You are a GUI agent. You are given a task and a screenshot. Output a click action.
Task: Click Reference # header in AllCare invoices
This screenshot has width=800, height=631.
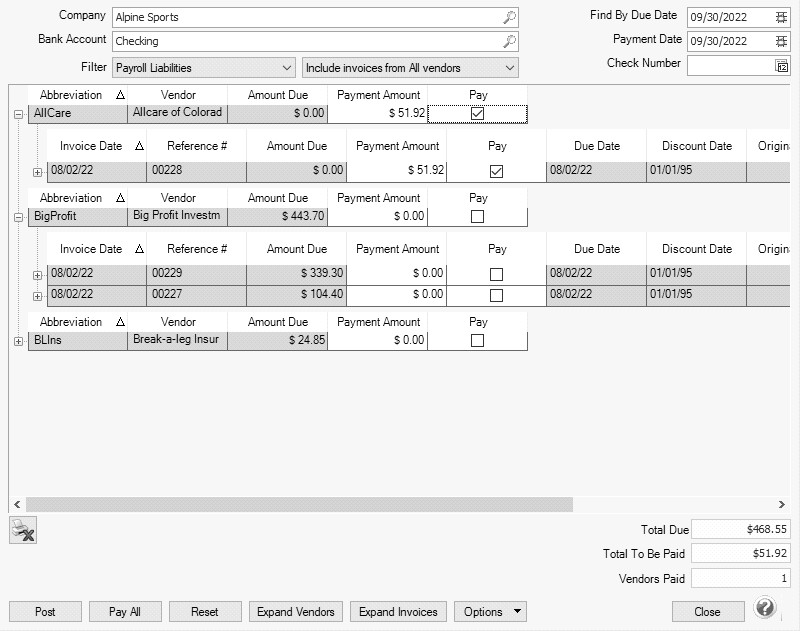tap(196, 146)
